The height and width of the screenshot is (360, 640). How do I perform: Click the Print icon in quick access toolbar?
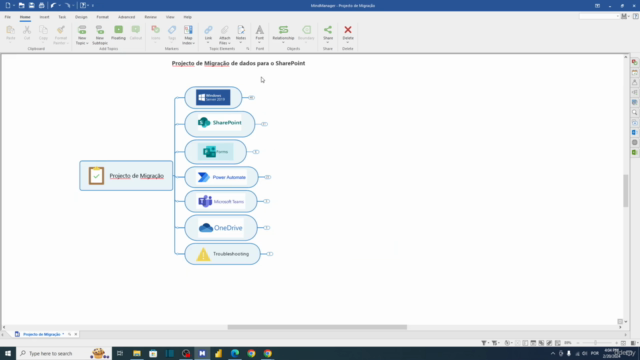[42, 6]
